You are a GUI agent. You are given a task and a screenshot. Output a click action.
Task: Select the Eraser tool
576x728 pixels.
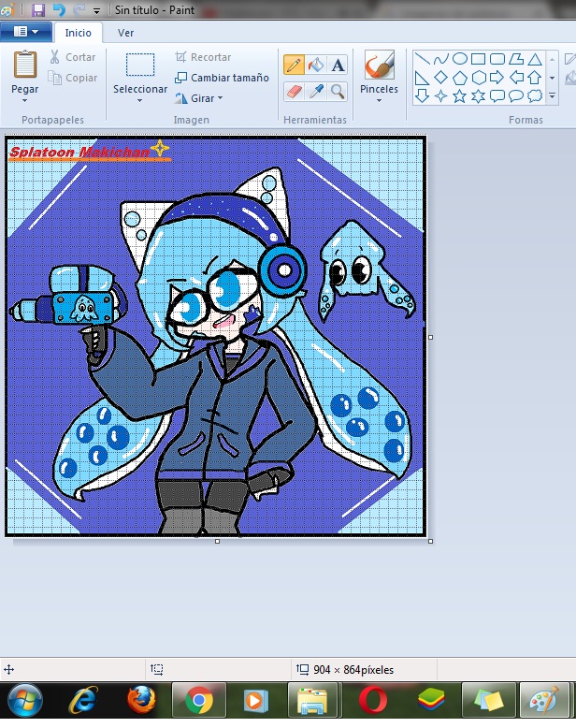(294, 92)
